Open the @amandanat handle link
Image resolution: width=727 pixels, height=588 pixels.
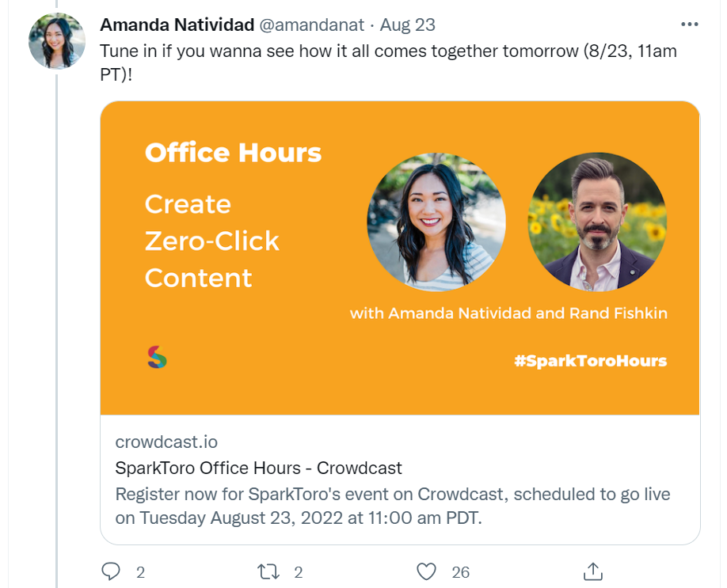[311, 25]
